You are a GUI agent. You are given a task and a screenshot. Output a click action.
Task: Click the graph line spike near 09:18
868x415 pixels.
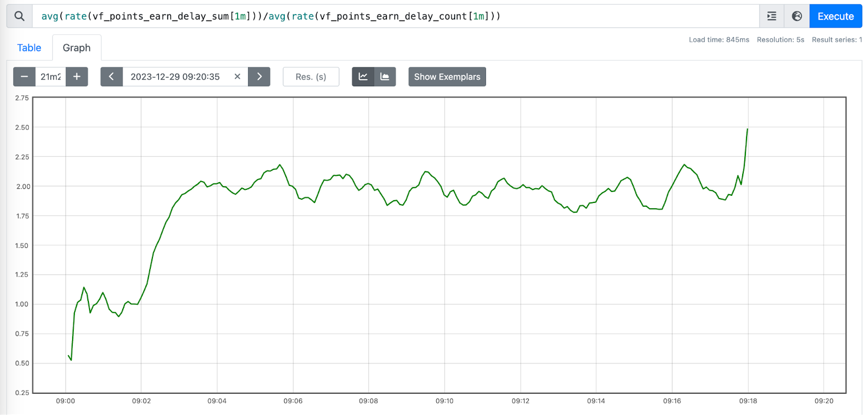pyautogui.click(x=747, y=130)
